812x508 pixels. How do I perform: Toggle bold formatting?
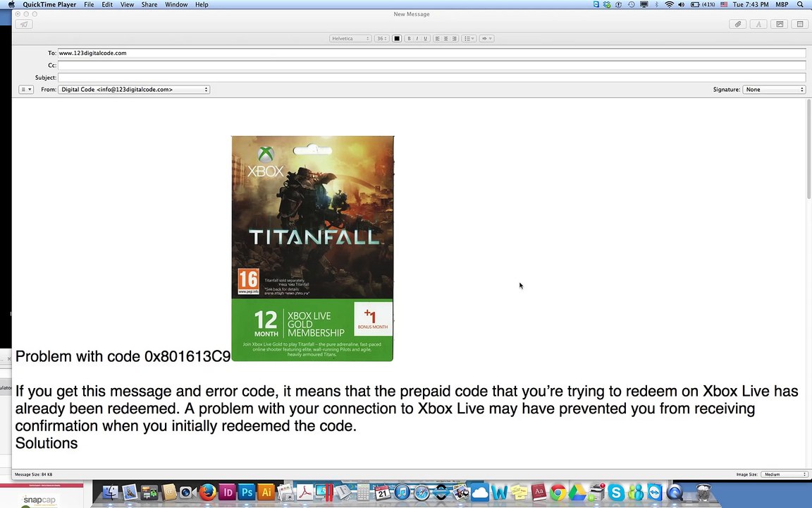tap(409, 38)
